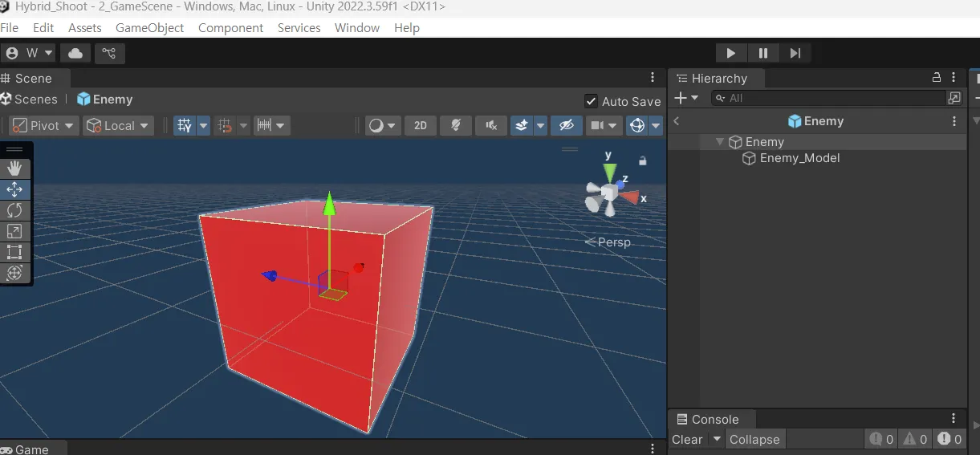Image resolution: width=980 pixels, height=455 pixels.
Task: Toggle 2D view mode
Action: pyautogui.click(x=420, y=126)
